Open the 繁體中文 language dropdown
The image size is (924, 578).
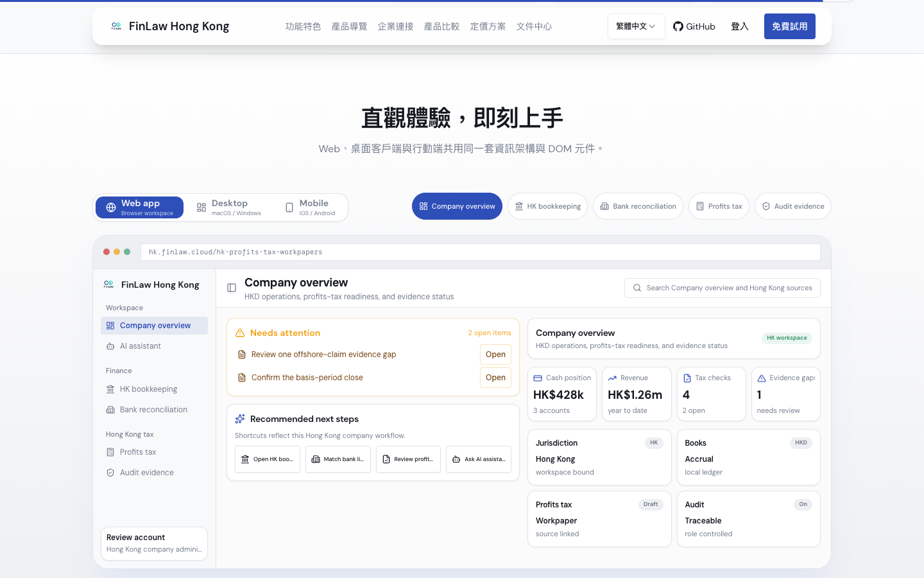pyautogui.click(x=636, y=26)
